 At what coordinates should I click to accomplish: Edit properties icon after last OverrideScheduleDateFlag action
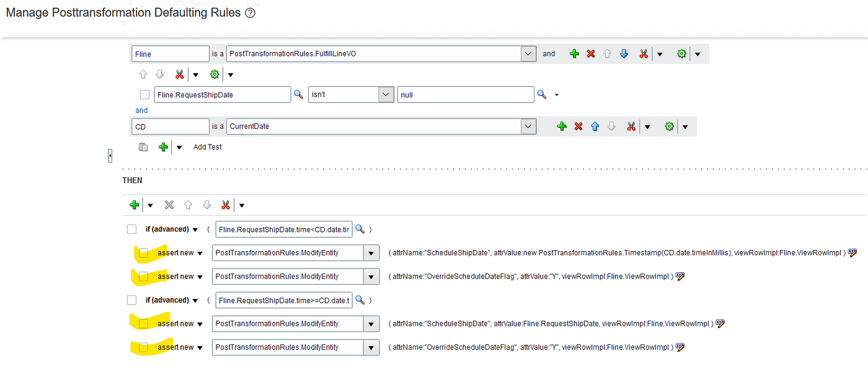tap(680, 347)
